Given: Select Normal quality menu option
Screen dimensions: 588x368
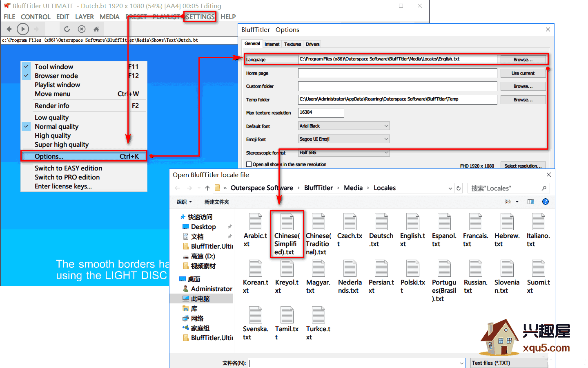Looking at the screenshot, I should (84, 126).
